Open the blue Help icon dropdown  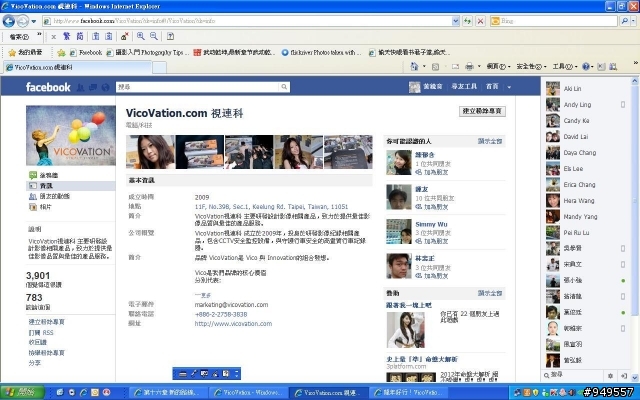[587, 66]
